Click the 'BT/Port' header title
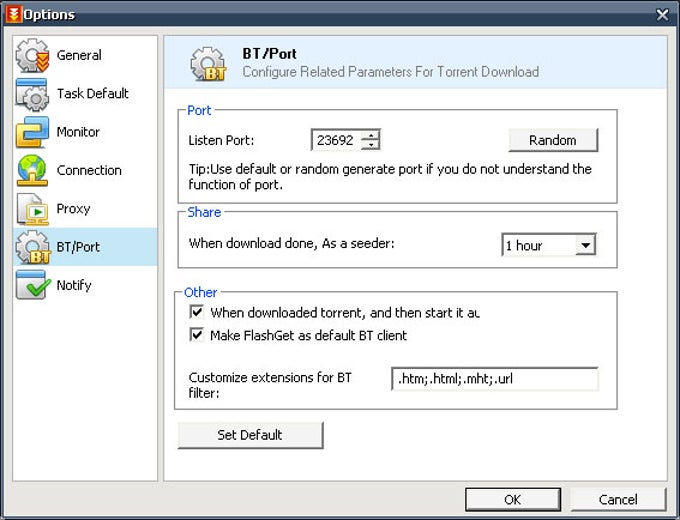The image size is (680, 520). tap(269, 54)
